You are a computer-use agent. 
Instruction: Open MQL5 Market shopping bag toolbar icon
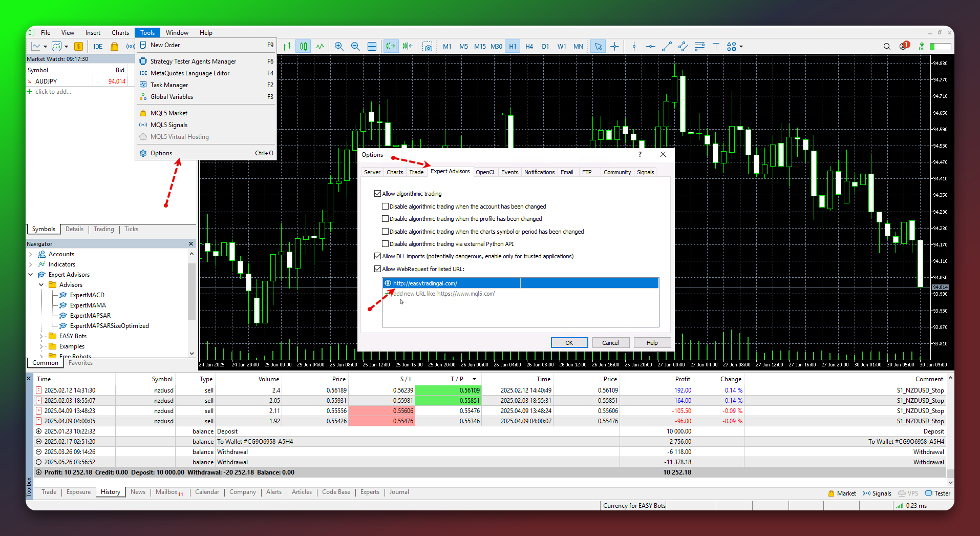(x=115, y=46)
